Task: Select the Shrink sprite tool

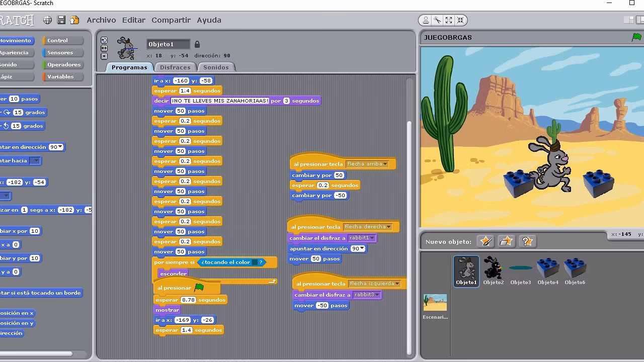Action: (x=460, y=20)
